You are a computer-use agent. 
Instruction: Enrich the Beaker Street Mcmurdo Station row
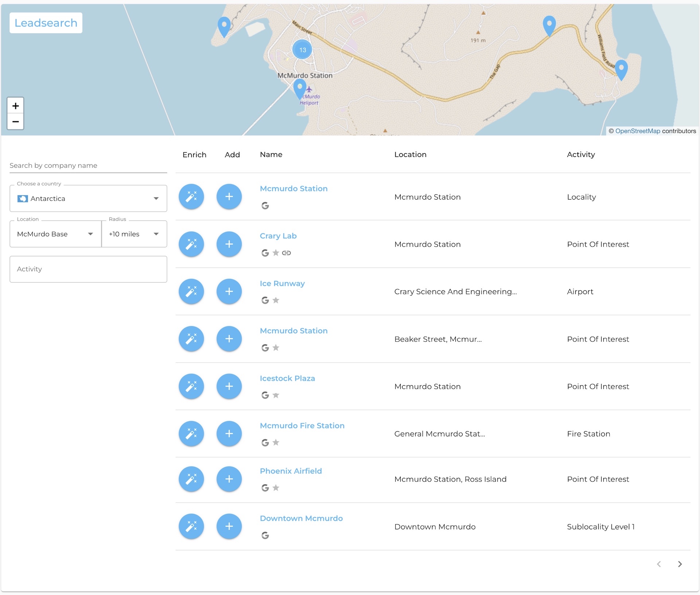pos(191,339)
